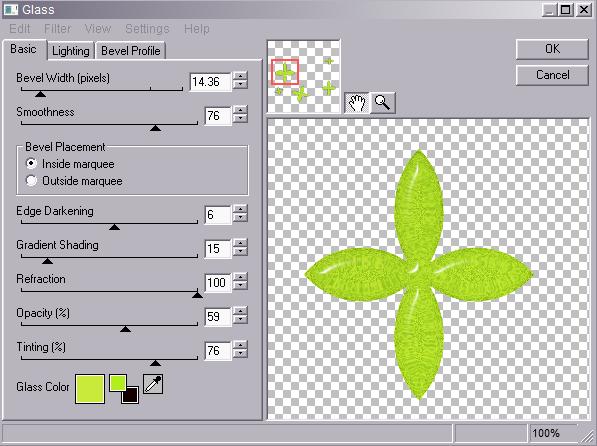
Task: Confirm with the OK button
Action: tap(552, 49)
